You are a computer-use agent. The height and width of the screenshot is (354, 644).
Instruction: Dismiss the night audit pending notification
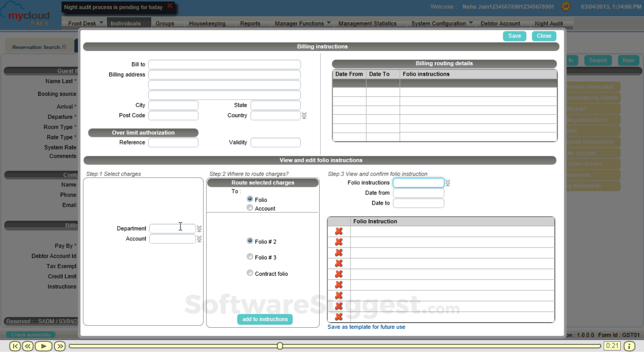click(170, 6)
